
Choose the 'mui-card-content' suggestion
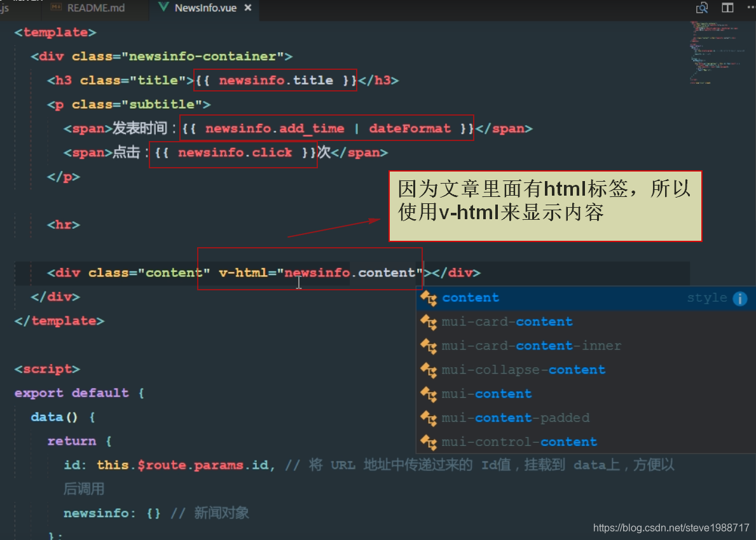point(586,322)
